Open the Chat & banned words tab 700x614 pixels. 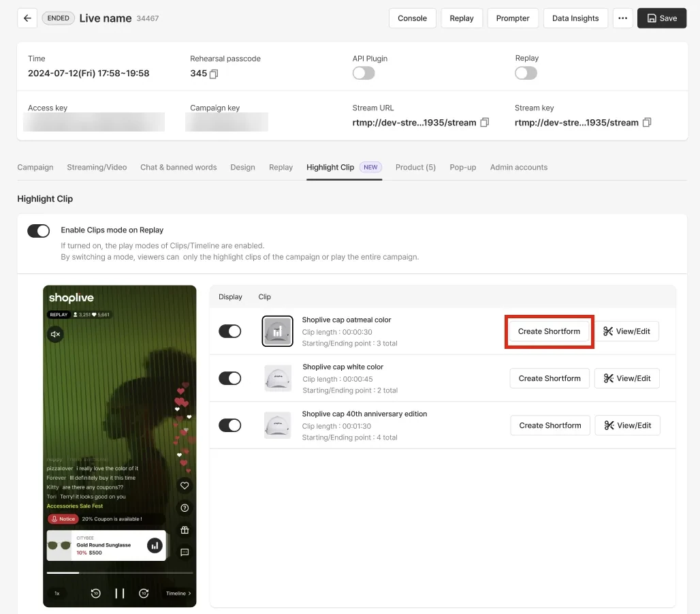click(178, 167)
